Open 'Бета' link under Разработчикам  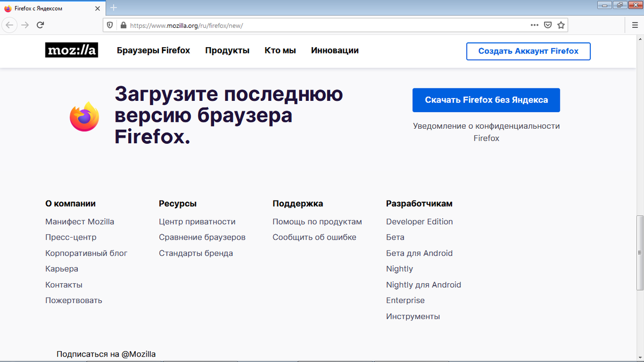point(396,237)
